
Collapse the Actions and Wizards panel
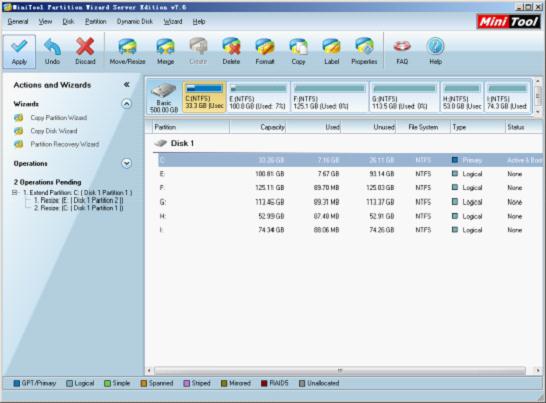point(126,85)
